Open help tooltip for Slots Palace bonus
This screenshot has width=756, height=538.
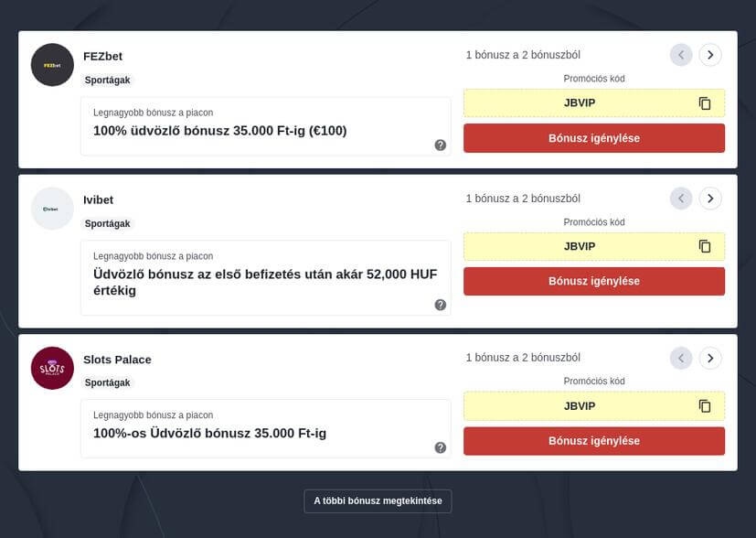point(441,447)
